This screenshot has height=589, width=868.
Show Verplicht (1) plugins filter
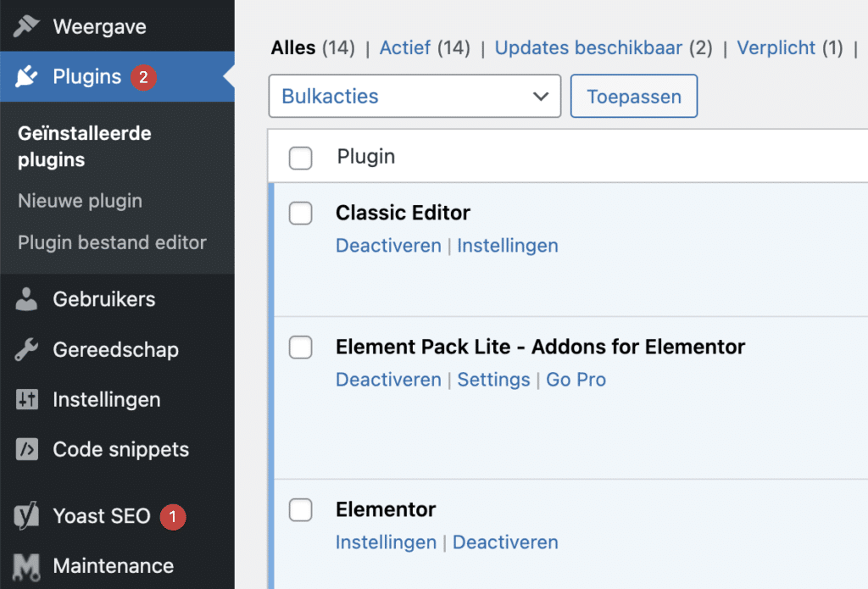[x=790, y=47]
